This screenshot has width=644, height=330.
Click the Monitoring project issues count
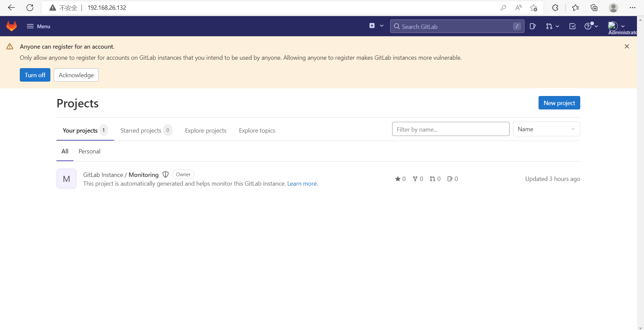[453, 179]
